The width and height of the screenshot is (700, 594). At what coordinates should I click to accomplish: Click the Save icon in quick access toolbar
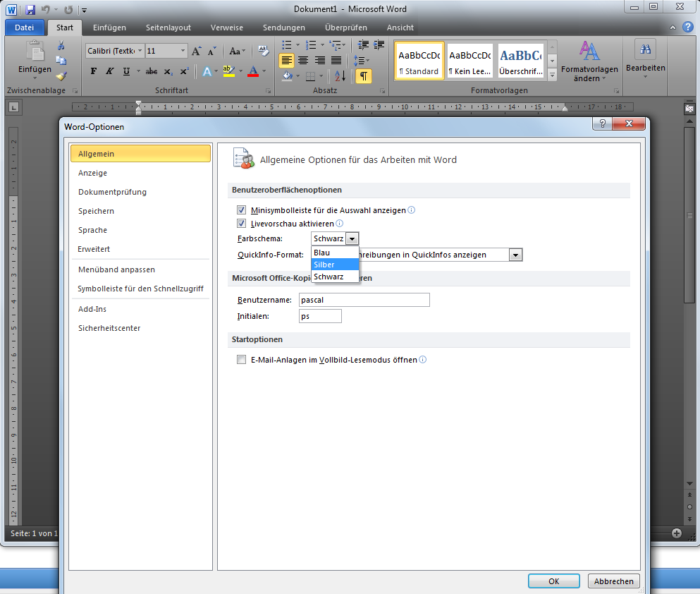click(x=30, y=9)
